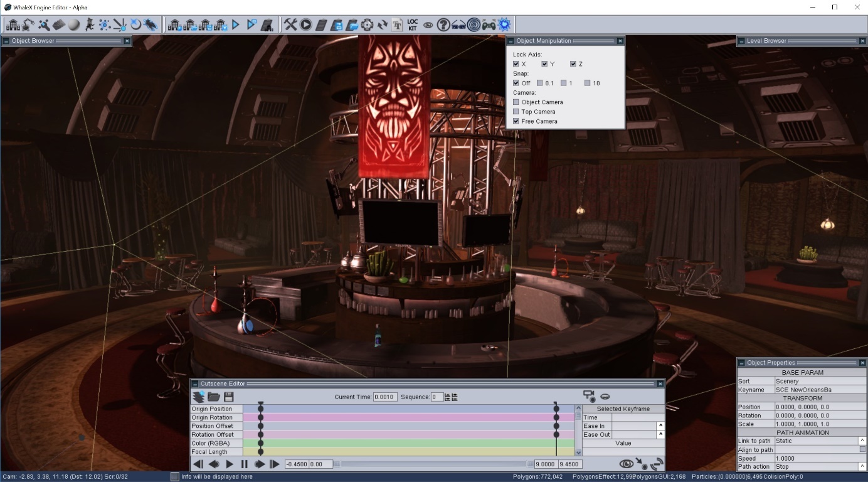This screenshot has height=482, width=868.
Task: Uncheck the X lock axis checkbox
Action: 516,64
